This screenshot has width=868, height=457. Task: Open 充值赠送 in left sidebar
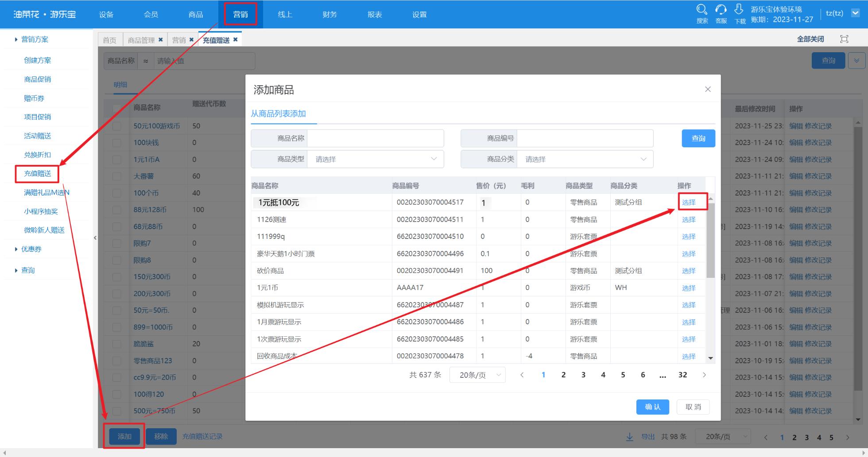point(38,173)
